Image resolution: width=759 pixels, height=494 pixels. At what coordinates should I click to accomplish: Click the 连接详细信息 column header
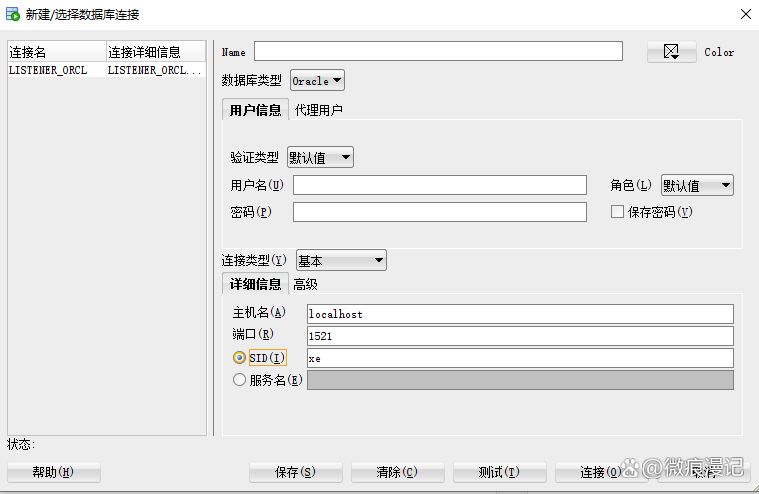(156, 52)
